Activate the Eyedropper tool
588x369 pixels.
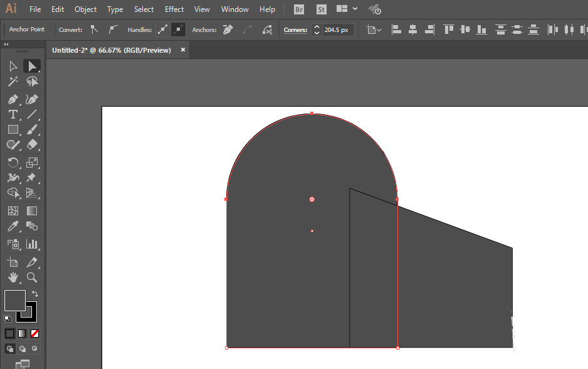coord(13,227)
